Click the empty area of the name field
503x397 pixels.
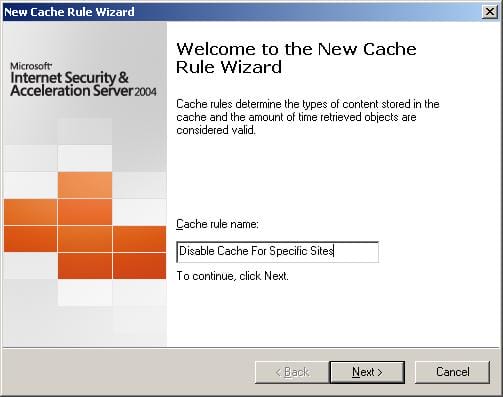click(x=356, y=252)
